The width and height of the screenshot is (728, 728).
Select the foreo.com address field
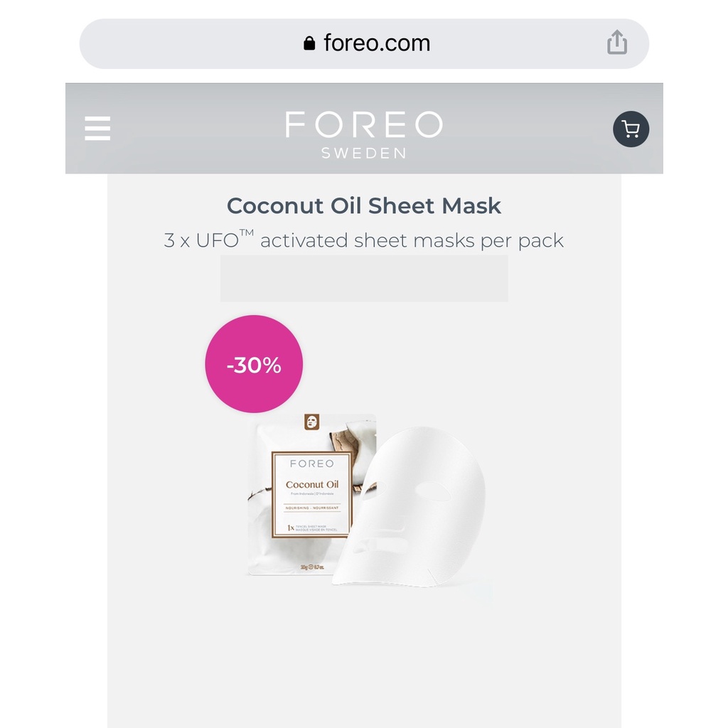coord(364,43)
